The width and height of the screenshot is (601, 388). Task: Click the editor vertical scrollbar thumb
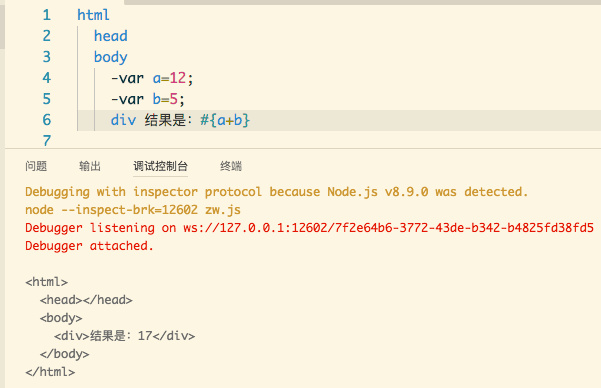[x=2, y=25]
